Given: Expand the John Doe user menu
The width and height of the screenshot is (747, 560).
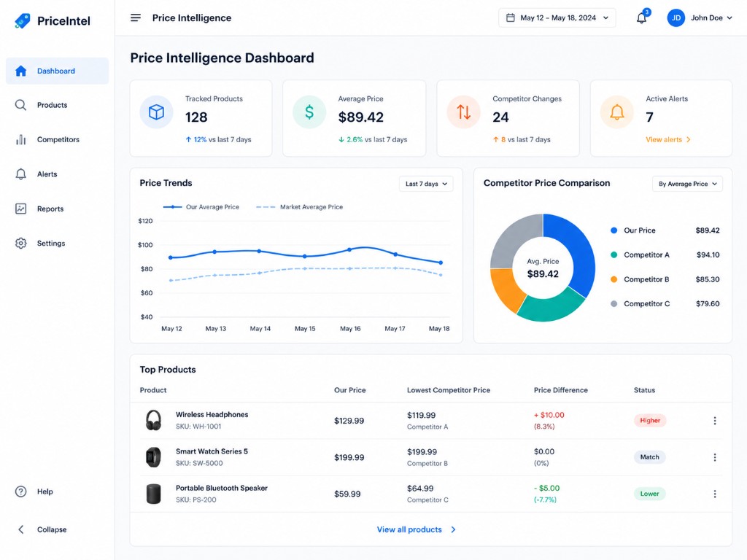Looking at the screenshot, I should click(x=700, y=17).
